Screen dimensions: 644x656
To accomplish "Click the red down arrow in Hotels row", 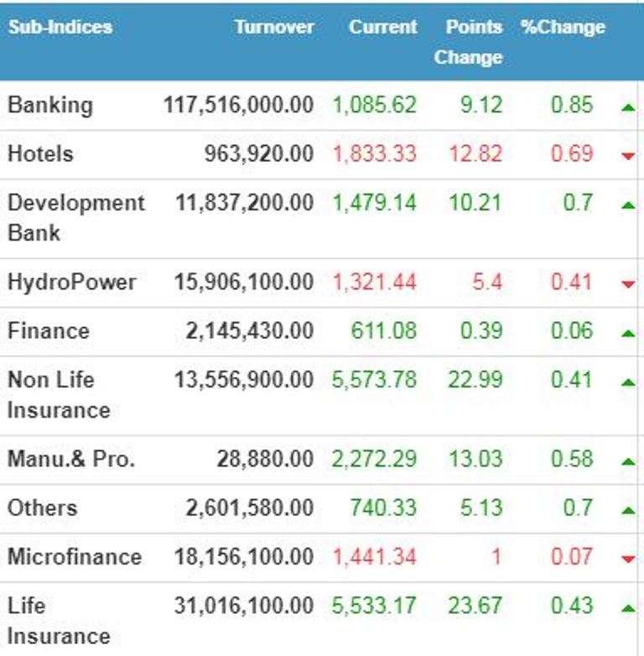I will [627, 156].
